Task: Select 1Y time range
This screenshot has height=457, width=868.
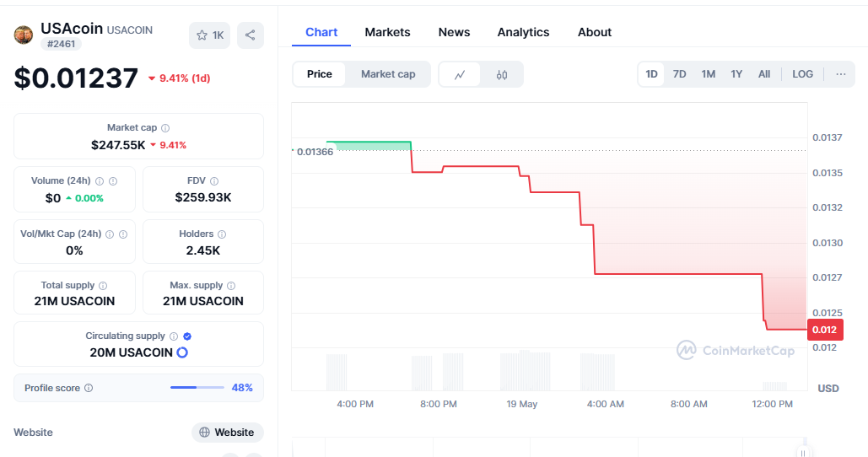Action: (x=736, y=74)
